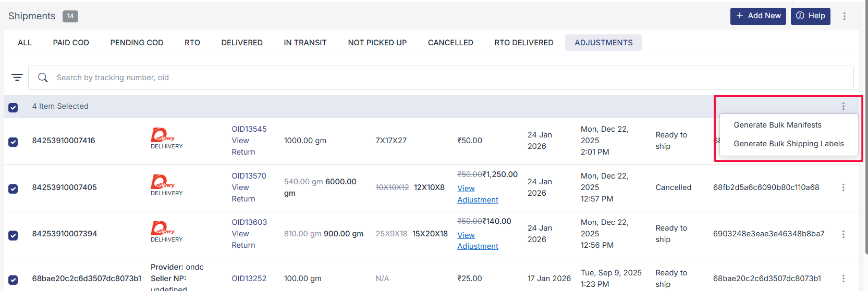Viewport: 868px width, 291px height.
Task: Click the search magnifier icon
Action: point(43,78)
